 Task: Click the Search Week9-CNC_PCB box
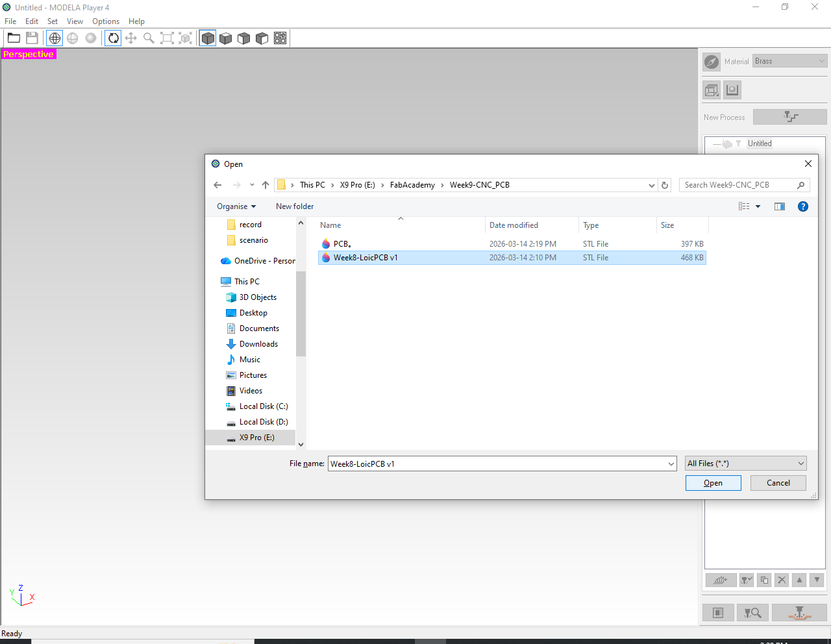(x=745, y=185)
